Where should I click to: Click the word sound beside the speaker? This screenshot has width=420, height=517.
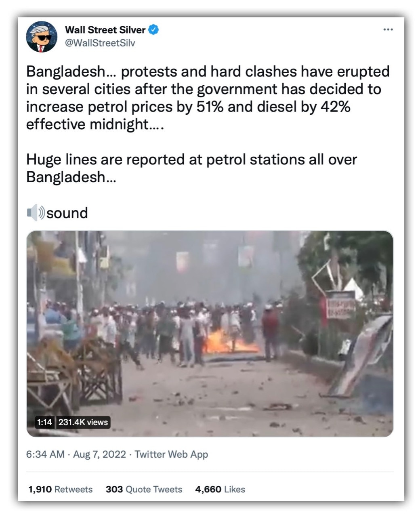tap(67, 213)
